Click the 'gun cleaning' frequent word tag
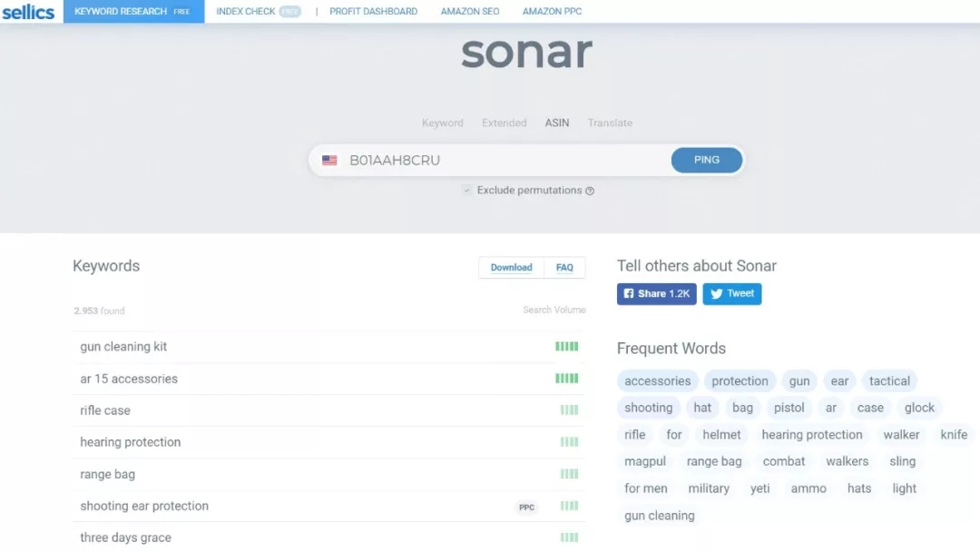 (660, 517)
